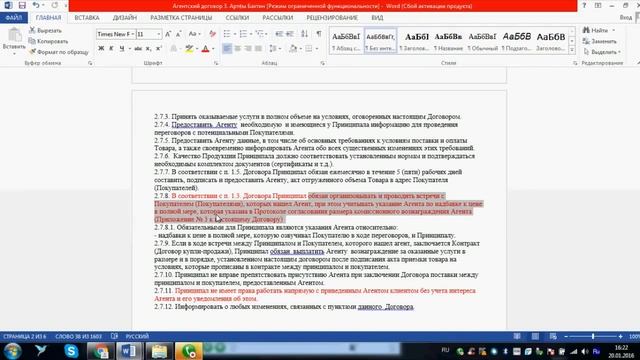Activate Формат по образцу painter
640x360 pixels.
pos(58,52)
